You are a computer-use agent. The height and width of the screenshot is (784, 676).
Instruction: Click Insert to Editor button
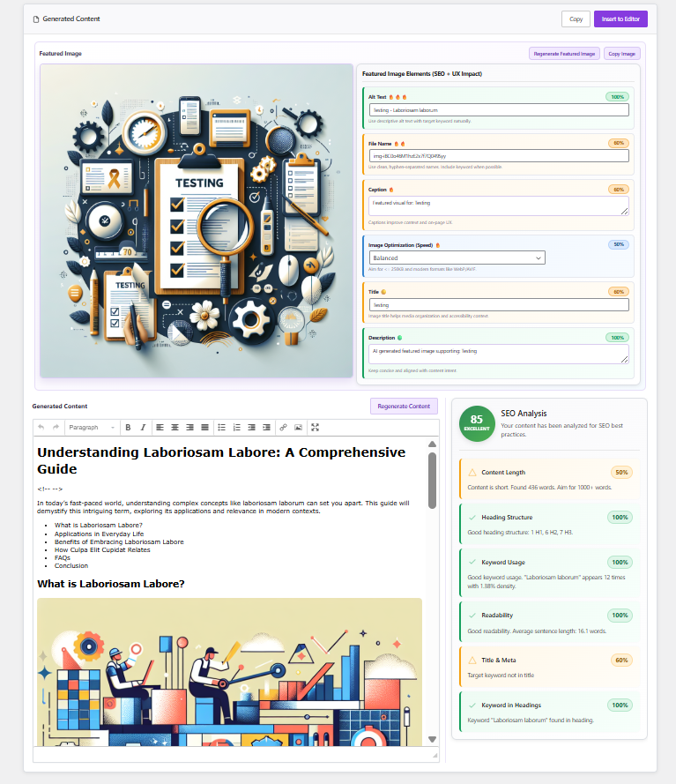620,19
